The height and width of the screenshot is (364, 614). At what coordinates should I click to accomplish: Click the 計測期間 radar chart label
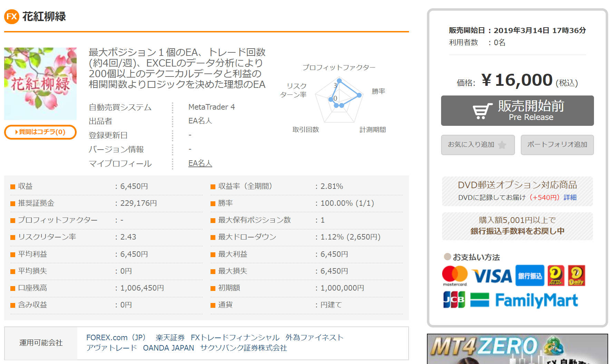coord(373,130)
